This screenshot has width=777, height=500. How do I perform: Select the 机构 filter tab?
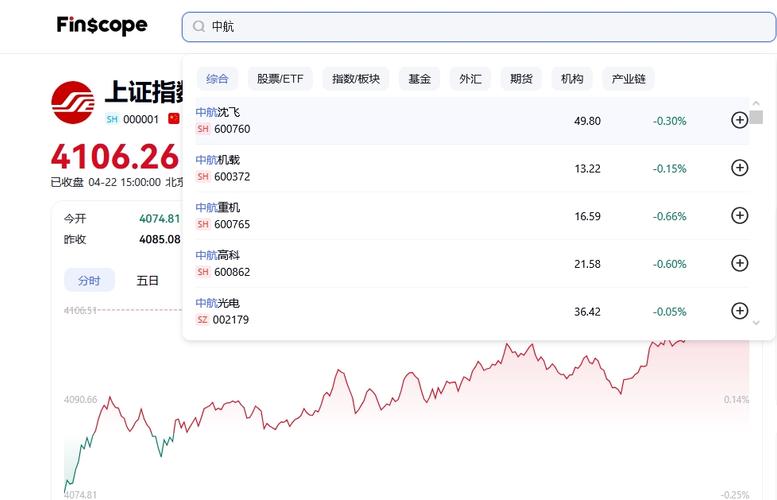tap(572, 79)
